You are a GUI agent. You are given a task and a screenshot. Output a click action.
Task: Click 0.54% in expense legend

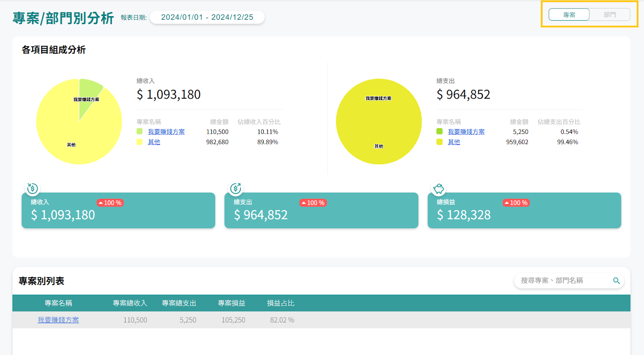pos(569,132)
